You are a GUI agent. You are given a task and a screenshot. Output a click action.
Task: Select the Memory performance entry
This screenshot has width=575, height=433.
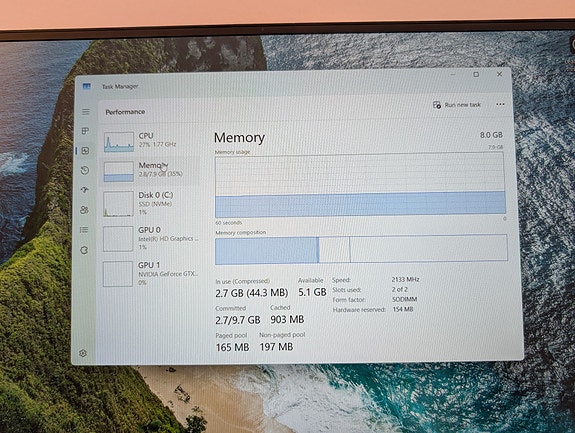tap(150, 171)
